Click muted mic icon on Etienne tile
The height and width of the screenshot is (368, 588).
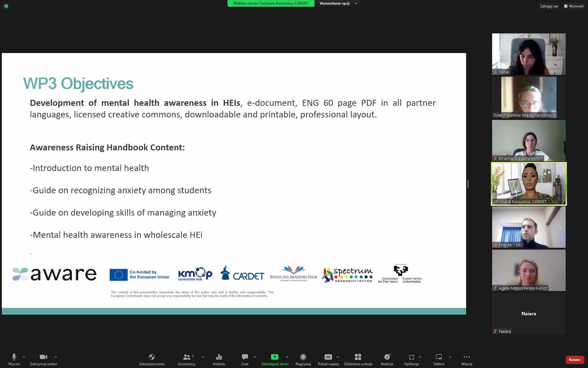pyautogui.click(x=495, y=245)
